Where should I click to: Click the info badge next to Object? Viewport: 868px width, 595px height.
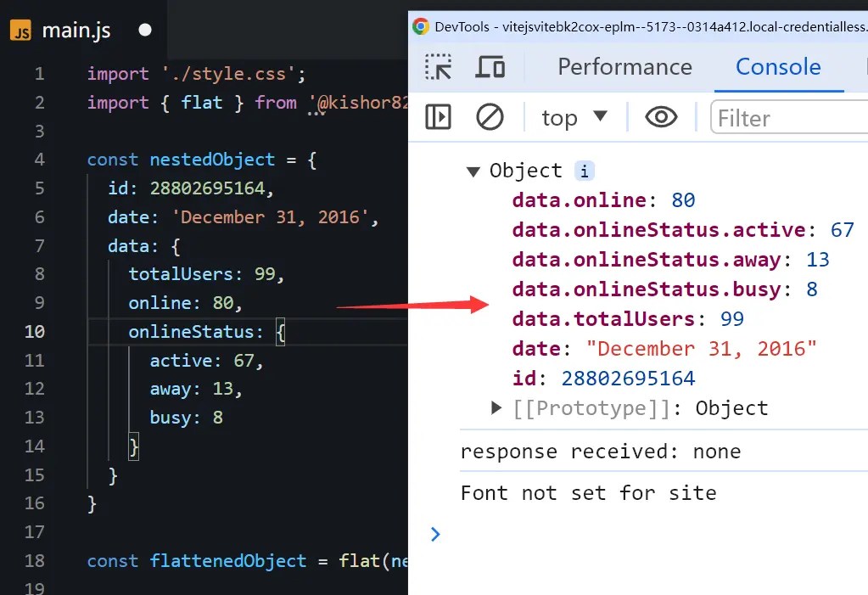click(x=584, y=171)
